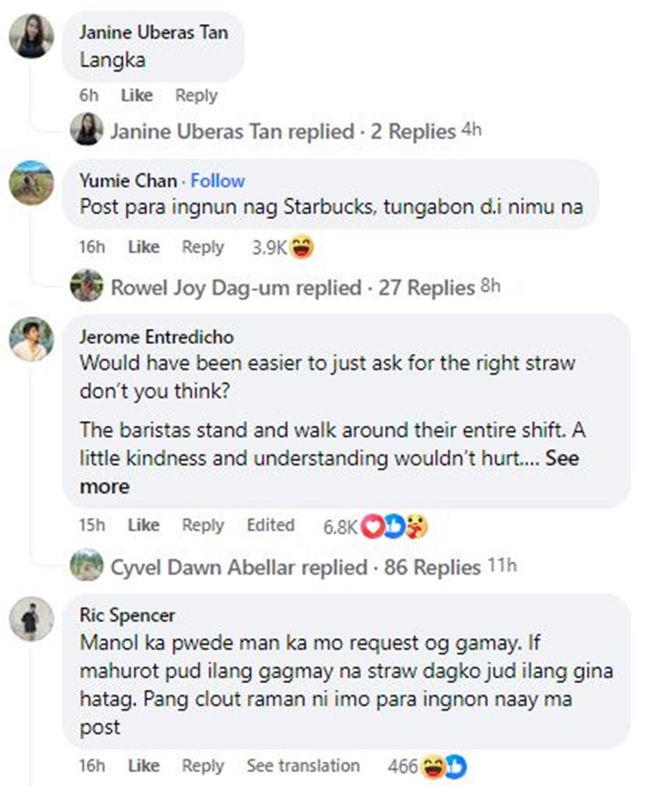Click Janine Uberas Tan's profile avatar
Image resolution: width=672 pixels, height=786 pixels.
point(31,38)
